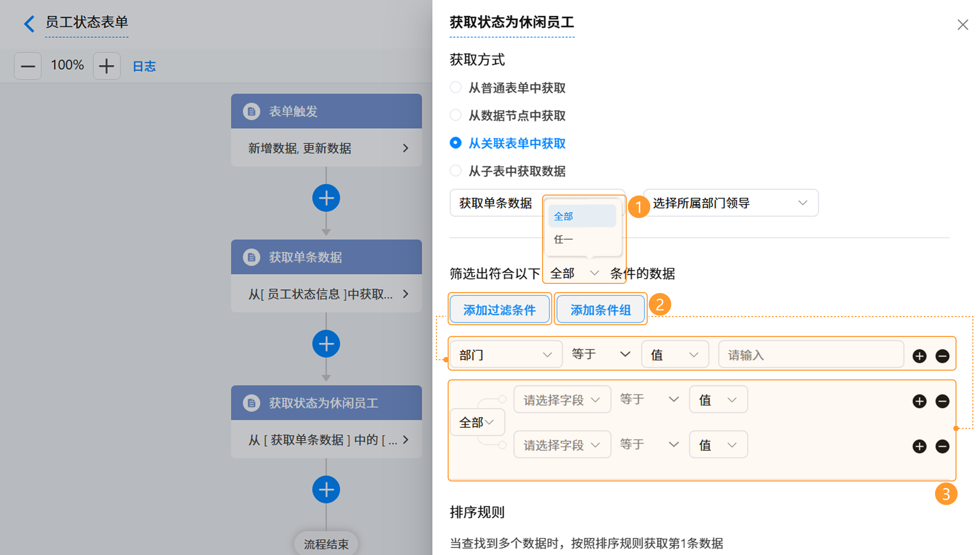Open 等于 operator dropdown in 部门 row
The width and height of the screenshot is (980, 555).
pyautogui.click(x=601, y=354)
